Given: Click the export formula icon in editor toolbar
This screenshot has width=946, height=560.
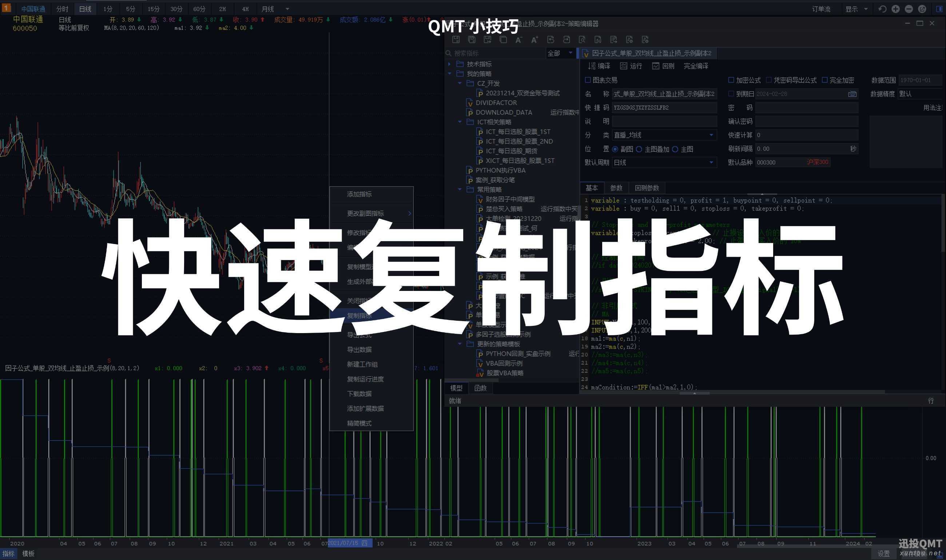Looking at the screenshot, I should tap(566, 39).
